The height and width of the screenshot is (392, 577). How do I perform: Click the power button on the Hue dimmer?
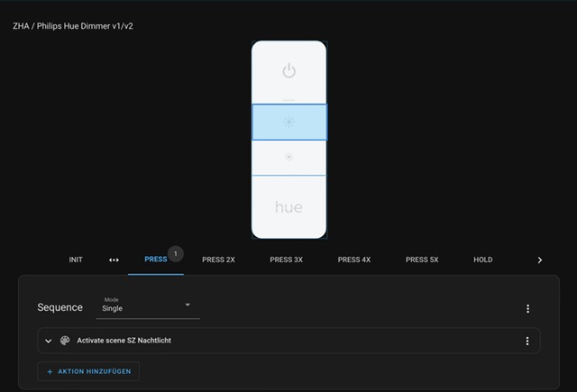288,72
